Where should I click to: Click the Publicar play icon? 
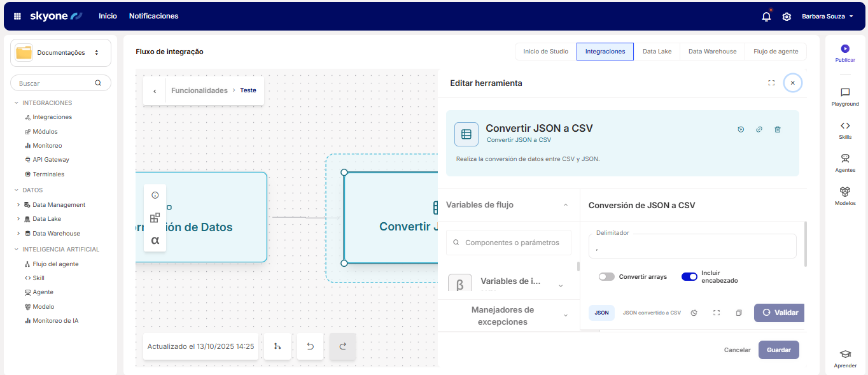tap(845, 49)
